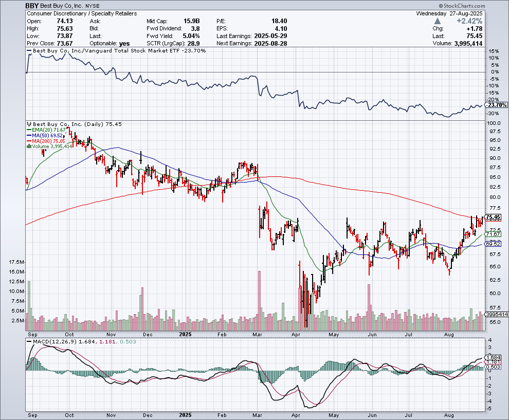
Task: Click the Optionable yes value
Action: pyautogui.click(x=124, y=44)
